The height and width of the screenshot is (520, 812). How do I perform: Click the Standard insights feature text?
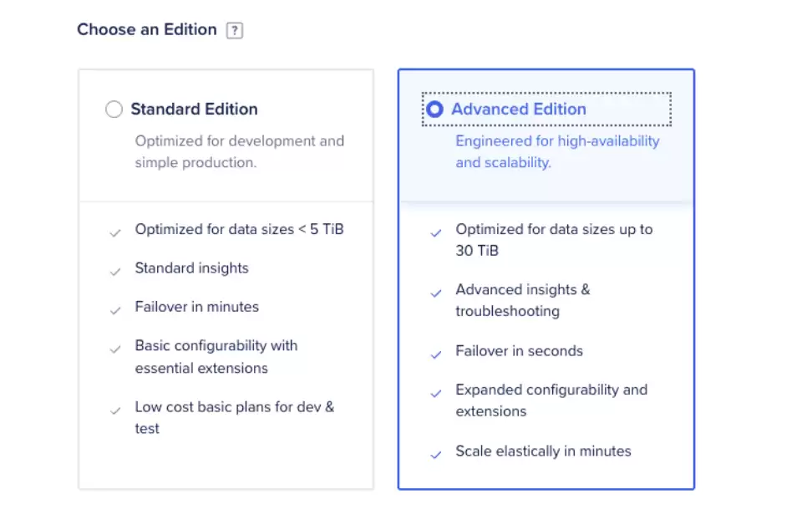pyautogui.click(x=191, y=268)
